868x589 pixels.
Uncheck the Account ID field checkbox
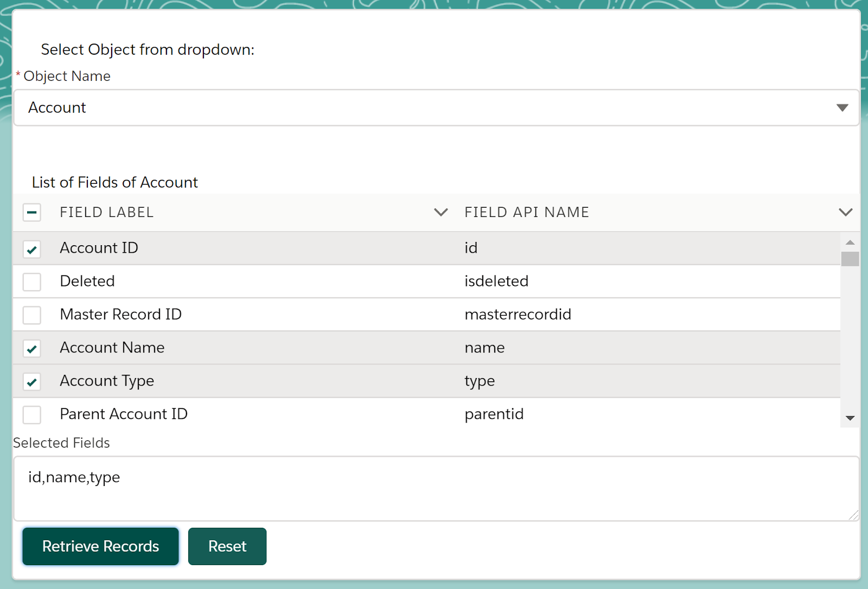tap(32, 249)
